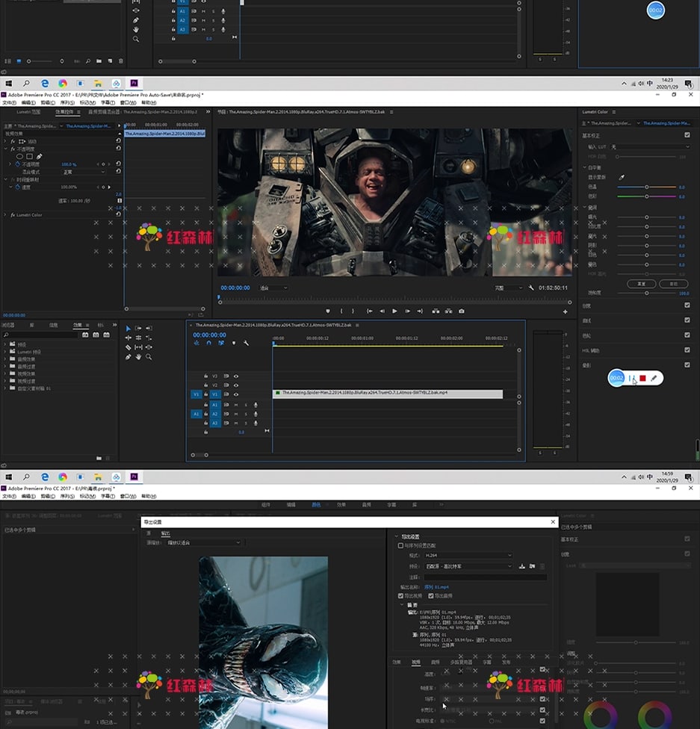Viewport: 700px width, 729px height.
Task: Open the blend mode 正常 dropdown
Action: (x=84, y=172)
